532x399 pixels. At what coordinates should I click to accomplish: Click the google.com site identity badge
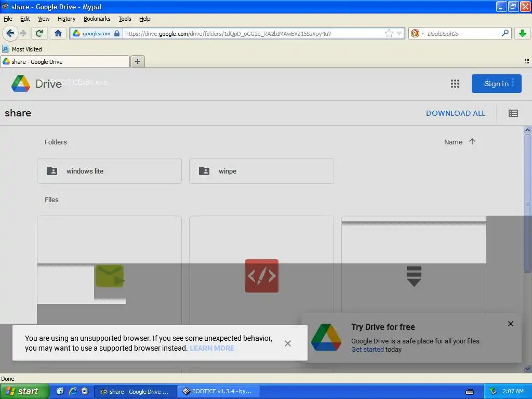pyautogui.click(x=96, y=33)
